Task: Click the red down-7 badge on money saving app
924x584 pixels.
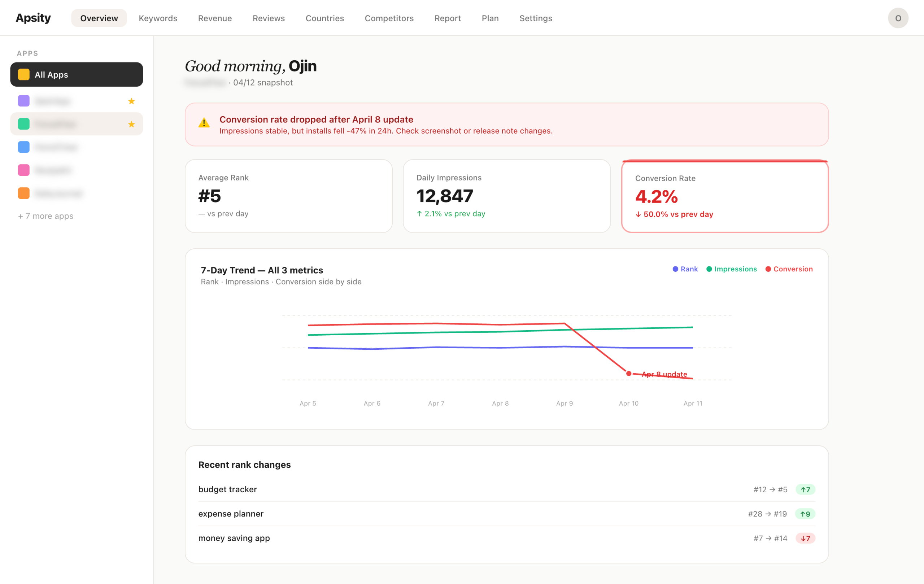Action: click(805, 538)
